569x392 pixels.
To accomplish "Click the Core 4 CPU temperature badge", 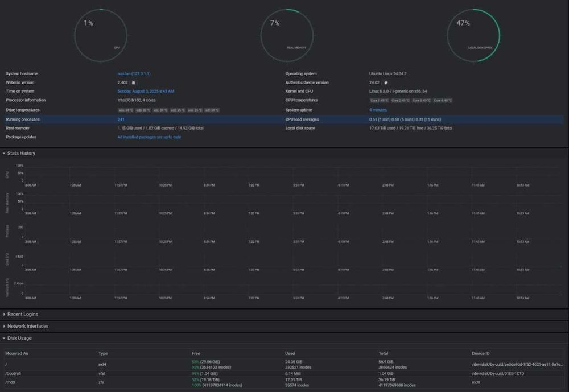I will point(443,101).
